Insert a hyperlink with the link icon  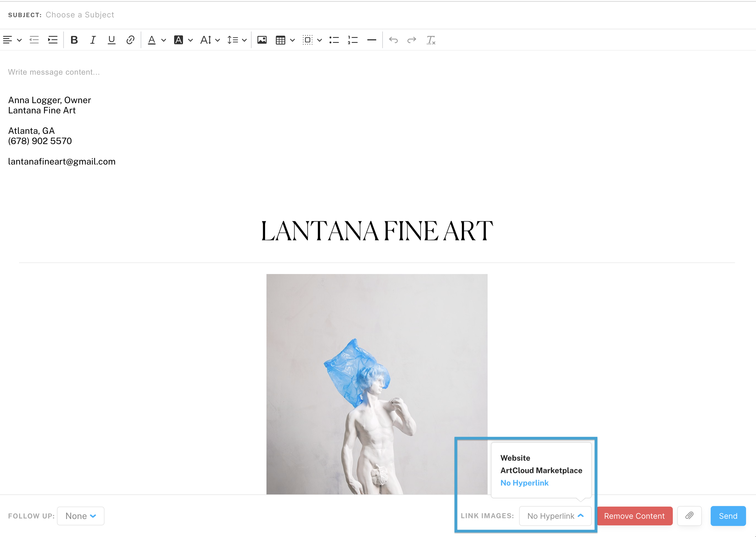pyautogui.click(x=130, y=40)
